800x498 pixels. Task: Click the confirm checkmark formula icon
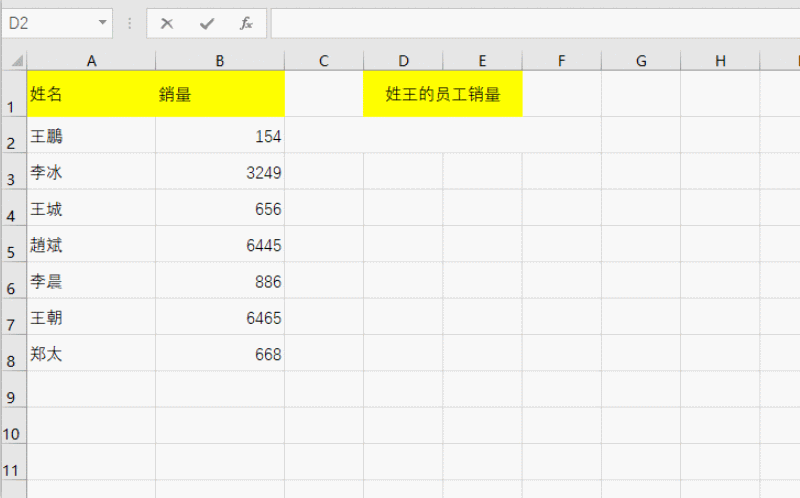pyautogui.click(x=207, y=23)
